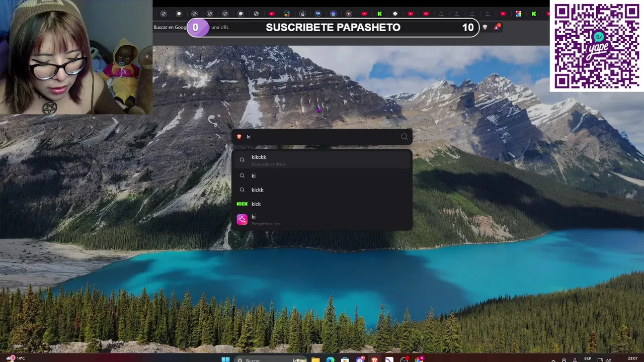Click the magnifier icon in the search box

click(405, 137)
